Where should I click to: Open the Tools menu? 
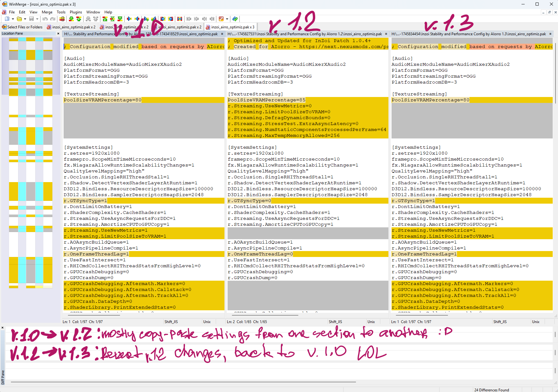61,12
